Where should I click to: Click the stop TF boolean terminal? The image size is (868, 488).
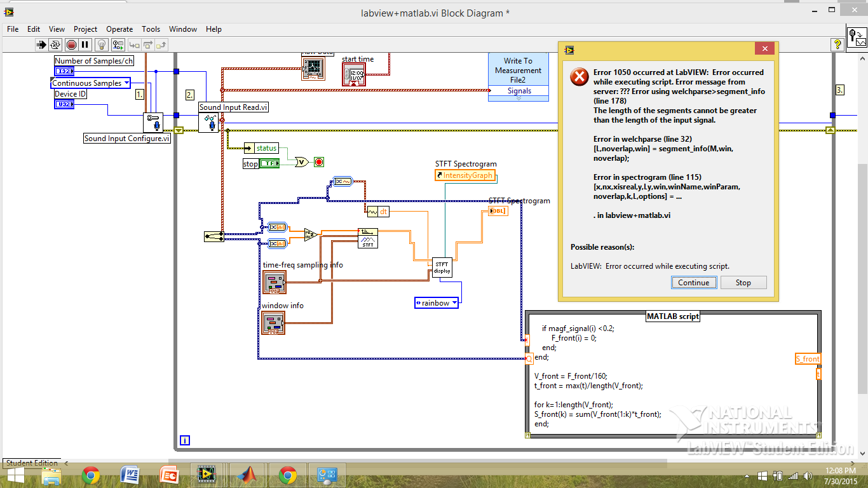point(269,163)
